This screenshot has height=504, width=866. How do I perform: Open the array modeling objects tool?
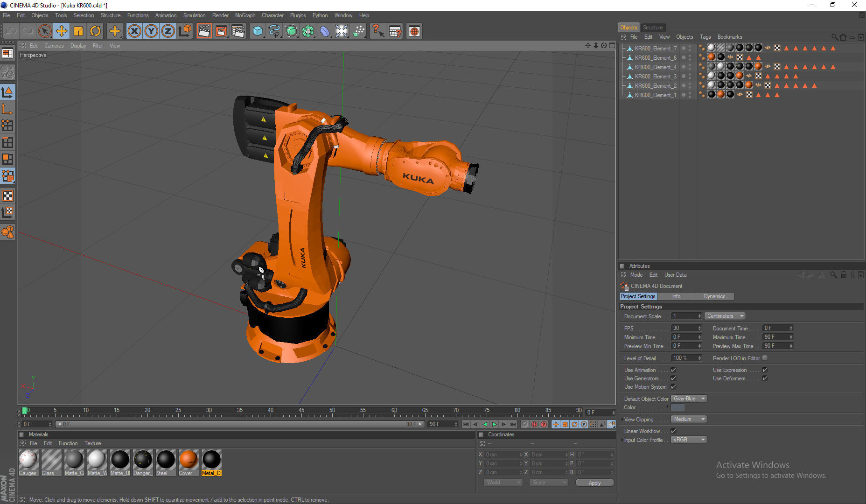click(308, 31)
